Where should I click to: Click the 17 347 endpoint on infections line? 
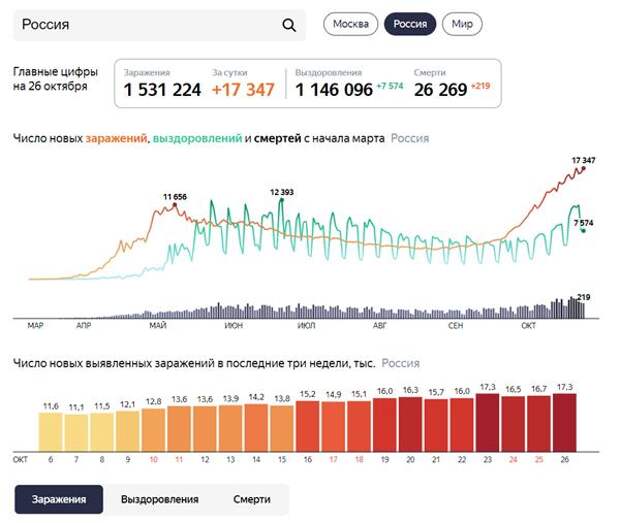click(584, 168)
